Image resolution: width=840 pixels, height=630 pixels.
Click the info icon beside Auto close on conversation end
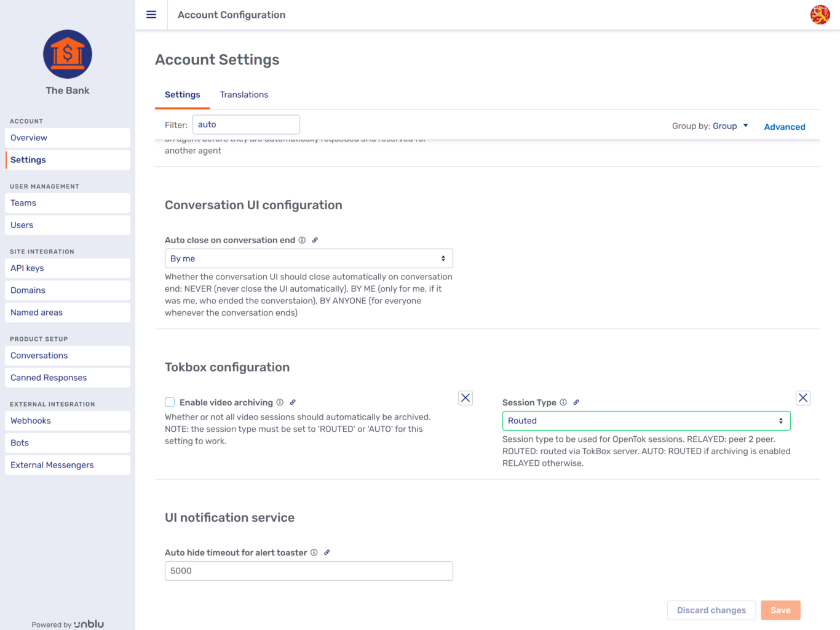302,240
